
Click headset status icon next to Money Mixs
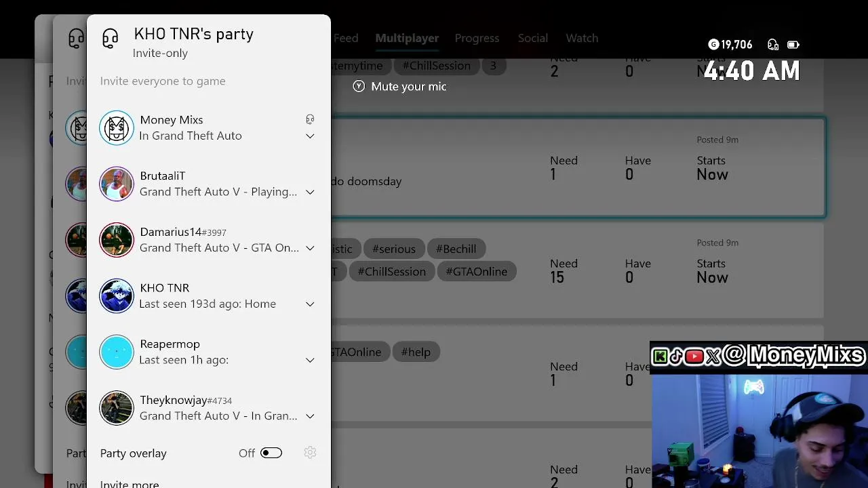point(310,119)
